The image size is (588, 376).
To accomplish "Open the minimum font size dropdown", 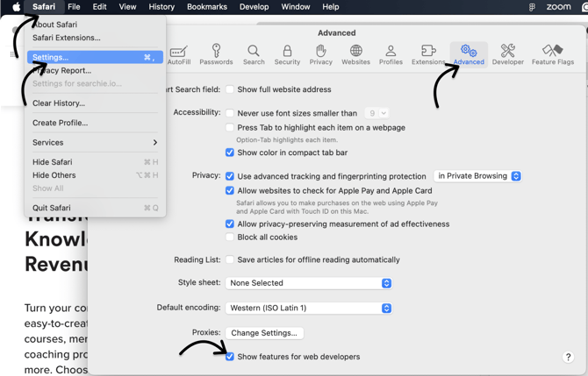I will click(376, 113).
